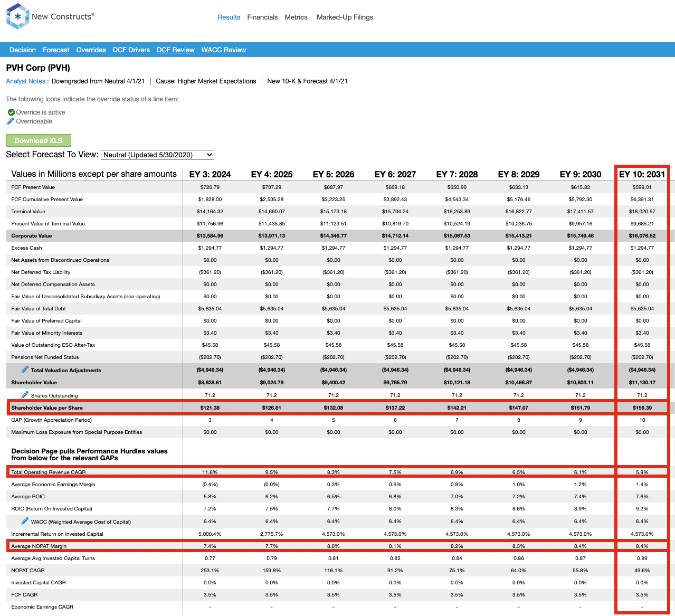
Task: Click the $16,076.52 Corporate Value cell
Action: coord(642,236)
